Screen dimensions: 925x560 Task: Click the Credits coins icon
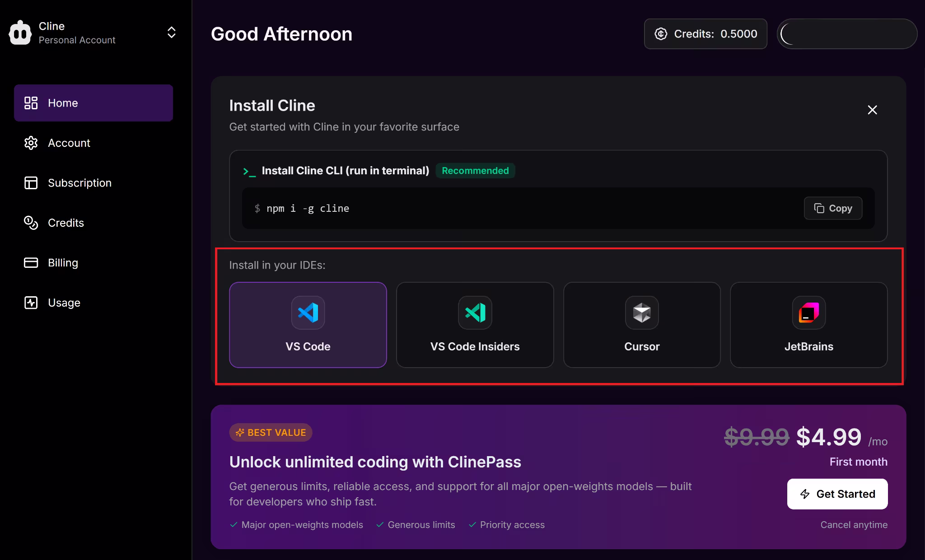click(31, 223)
